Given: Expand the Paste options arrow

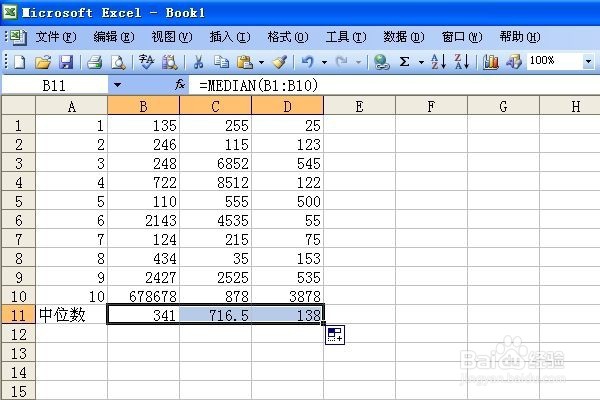Looking at the screenshot, I should point(261,62).
